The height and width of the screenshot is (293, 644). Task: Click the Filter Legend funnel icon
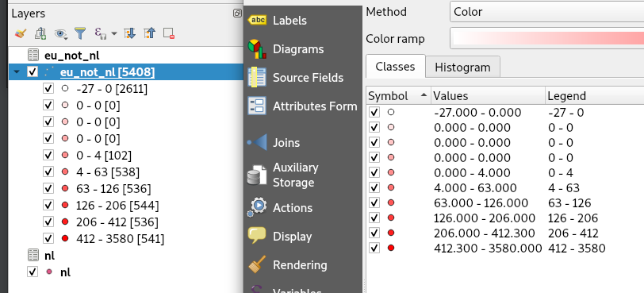click(x=81, y=33)
